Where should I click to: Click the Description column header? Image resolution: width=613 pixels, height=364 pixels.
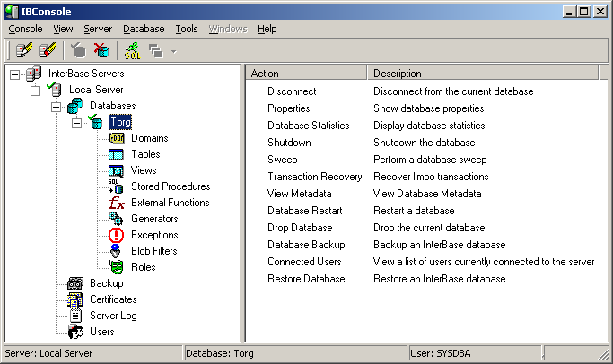(x=483, y=74)
